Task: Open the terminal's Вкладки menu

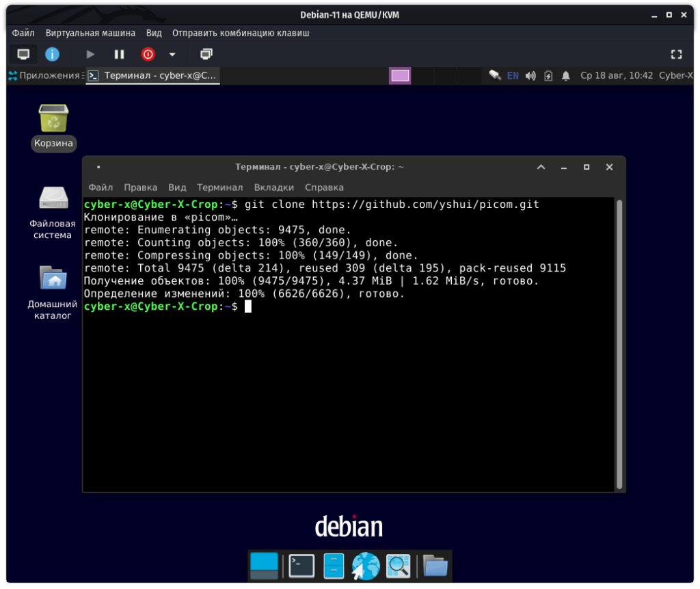Action: click(273, 187)
